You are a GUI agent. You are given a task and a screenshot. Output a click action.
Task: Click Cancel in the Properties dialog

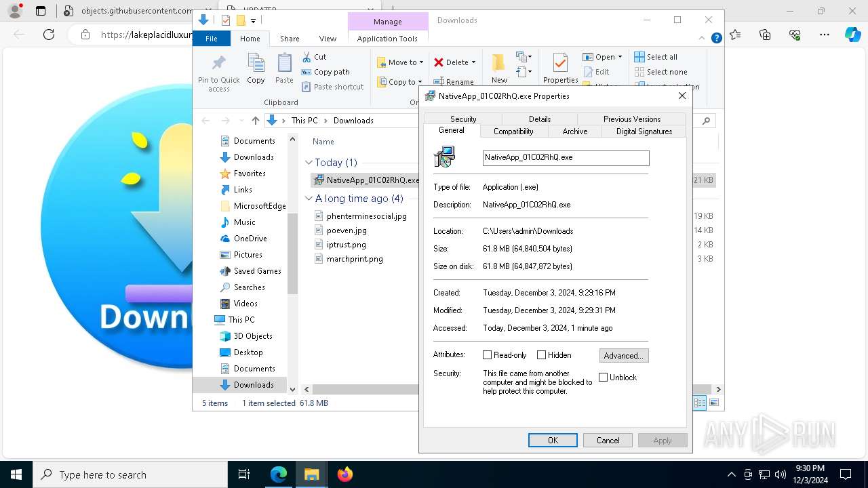(x=608, y=441)
